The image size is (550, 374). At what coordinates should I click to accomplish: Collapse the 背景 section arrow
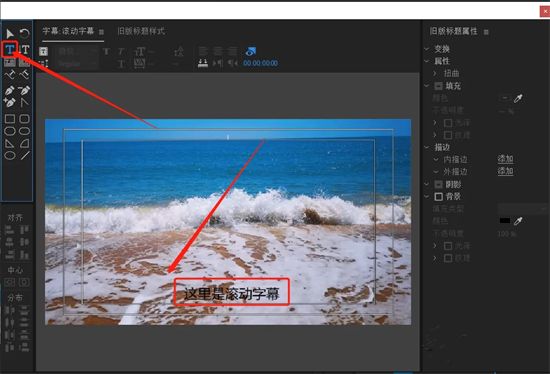coord(427,196)
